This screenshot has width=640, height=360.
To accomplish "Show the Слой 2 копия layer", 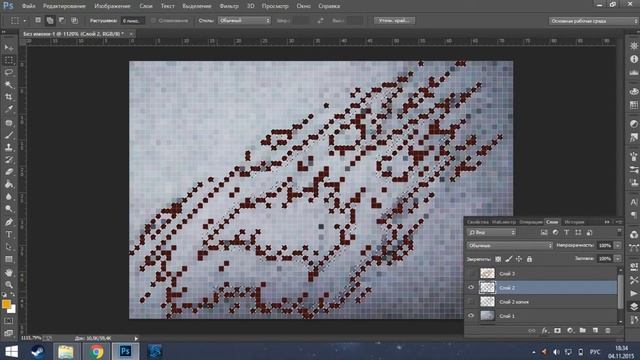I will tap(471, 302).
